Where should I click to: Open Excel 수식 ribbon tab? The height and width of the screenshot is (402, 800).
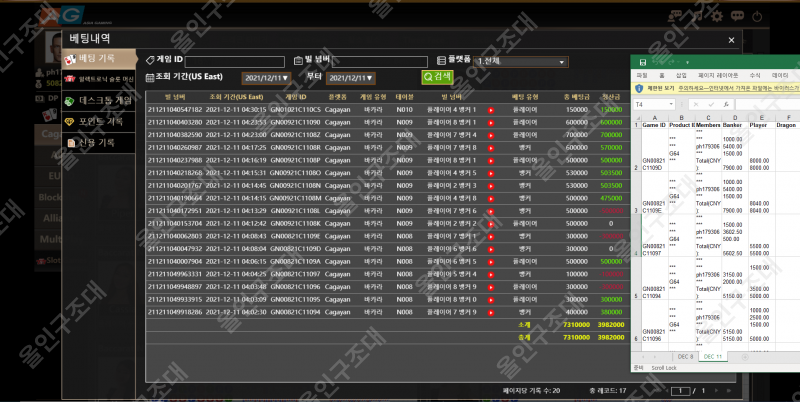pos(755,76)
